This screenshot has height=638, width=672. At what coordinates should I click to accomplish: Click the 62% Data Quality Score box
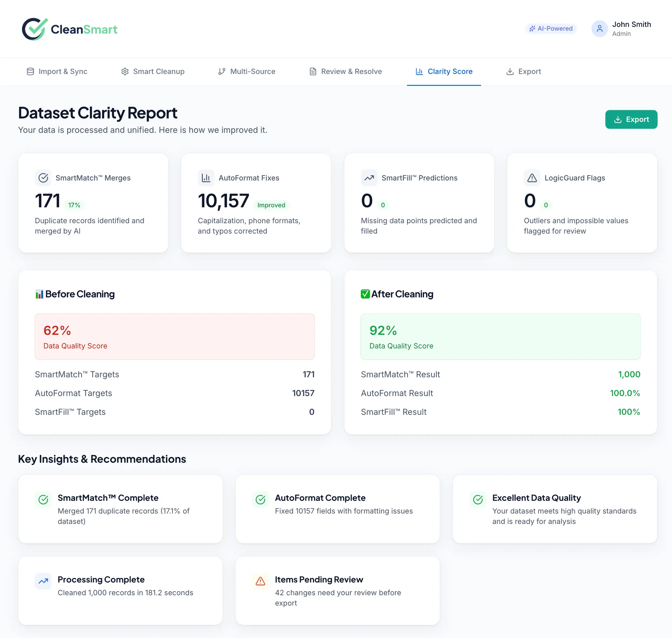click(175, 337)
